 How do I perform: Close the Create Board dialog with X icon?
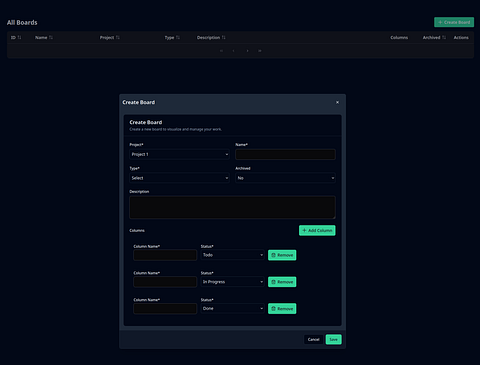pos(337,102)
